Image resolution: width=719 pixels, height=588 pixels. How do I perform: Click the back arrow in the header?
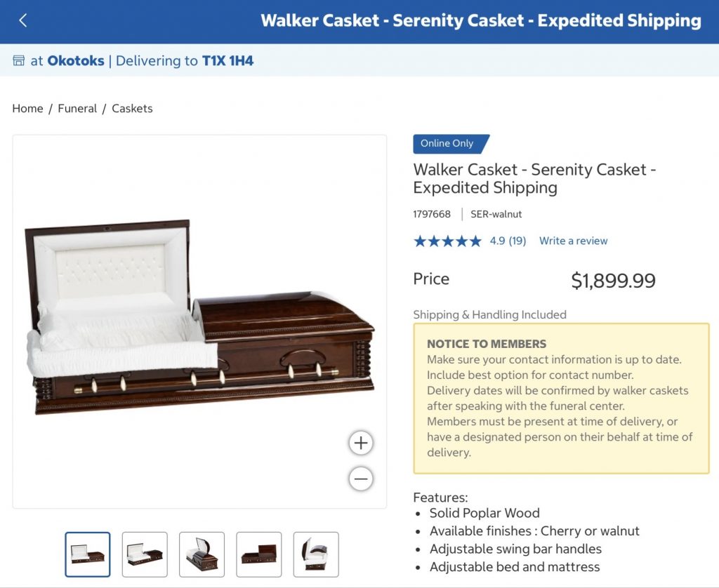click(23, 20)
